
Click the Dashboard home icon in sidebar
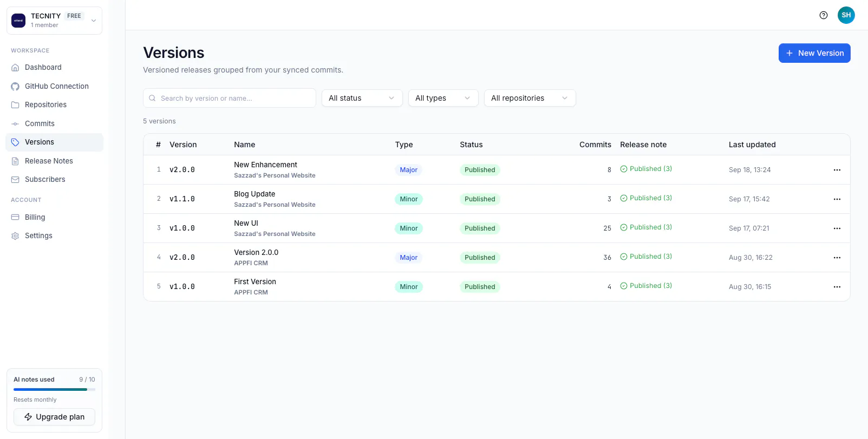click(x=15, y=68)
